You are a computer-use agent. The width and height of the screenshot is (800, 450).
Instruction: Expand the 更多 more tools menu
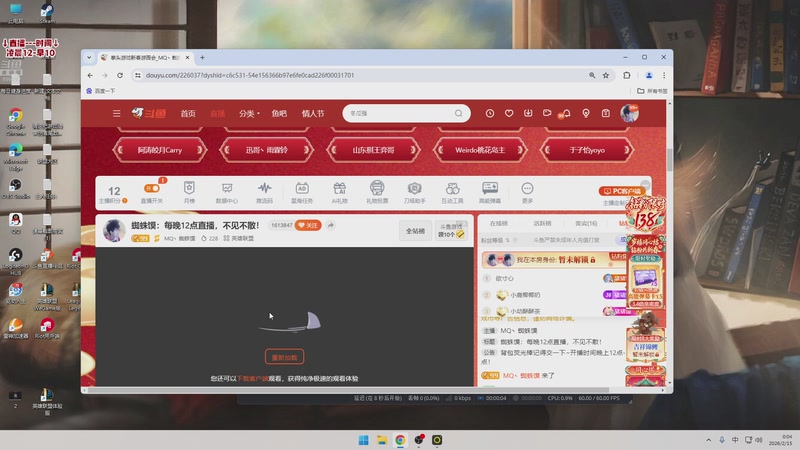pos(528,192)
